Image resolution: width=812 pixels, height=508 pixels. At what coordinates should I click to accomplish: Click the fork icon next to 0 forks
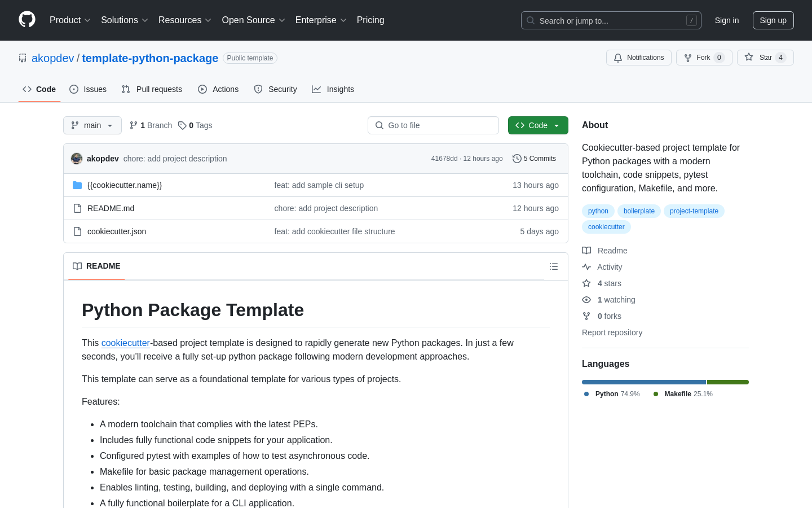point(586,316)
